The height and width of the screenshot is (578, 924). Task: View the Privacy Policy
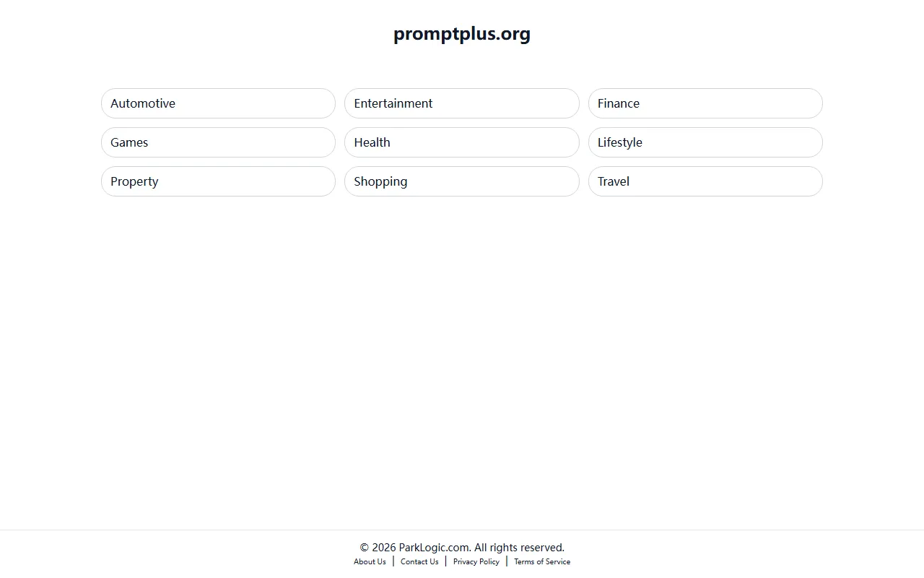[476, 561]
